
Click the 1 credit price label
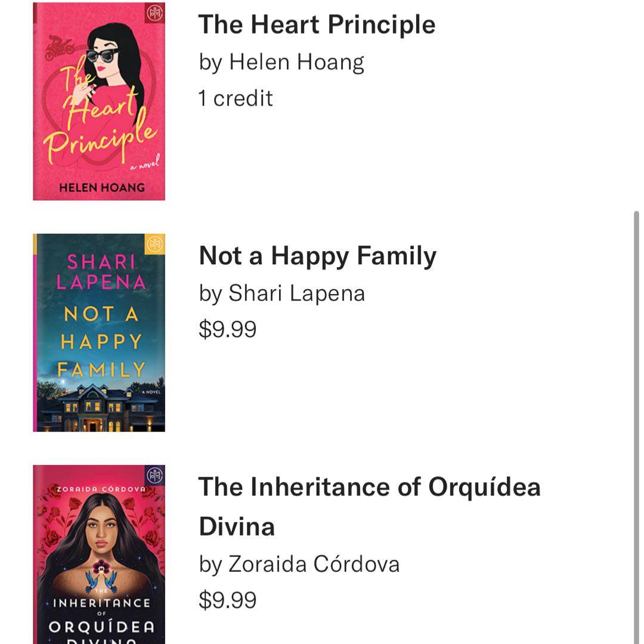[x=236, y=98]
